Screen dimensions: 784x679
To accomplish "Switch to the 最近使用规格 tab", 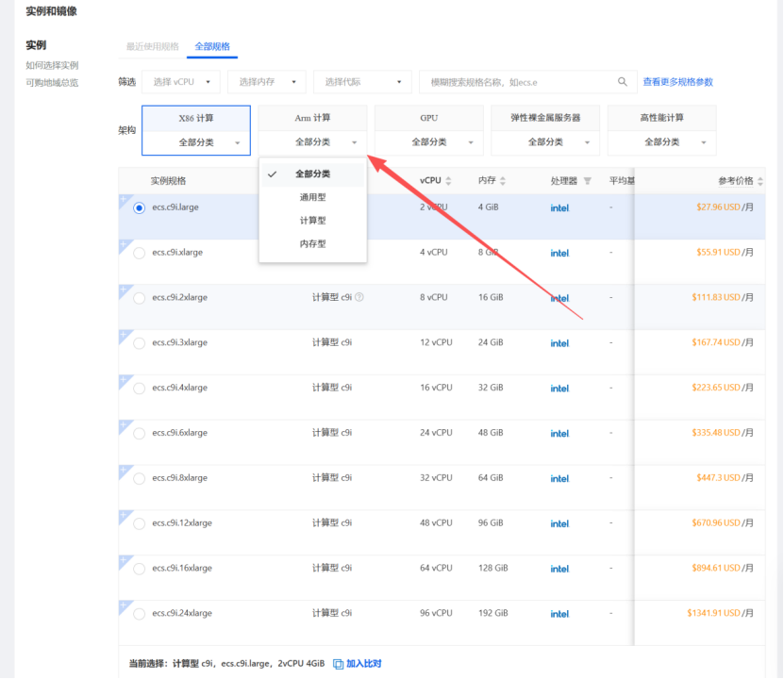I will click(153, 46).
